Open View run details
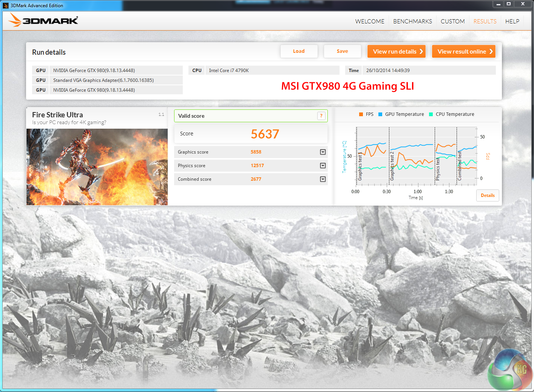 point(397,51)
